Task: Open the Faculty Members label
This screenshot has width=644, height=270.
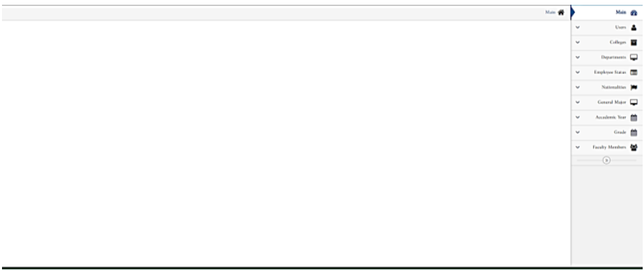Action: point(610,147)
